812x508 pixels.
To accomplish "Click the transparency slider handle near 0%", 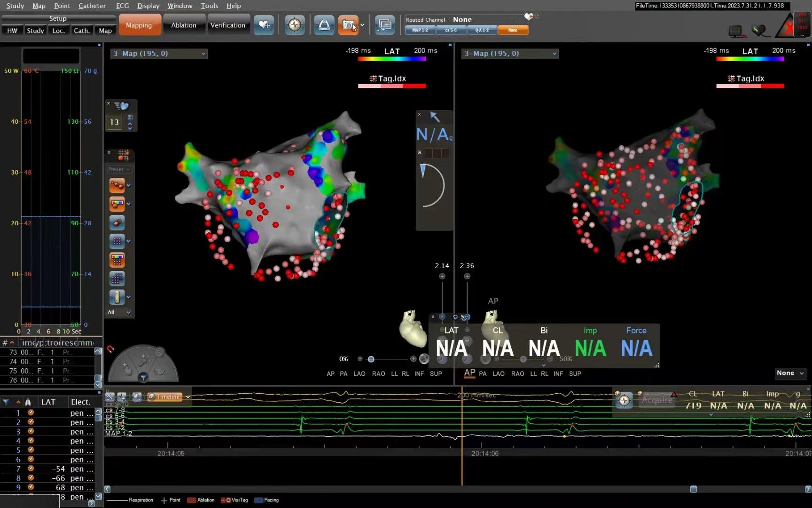I will [x=371, y=359].
